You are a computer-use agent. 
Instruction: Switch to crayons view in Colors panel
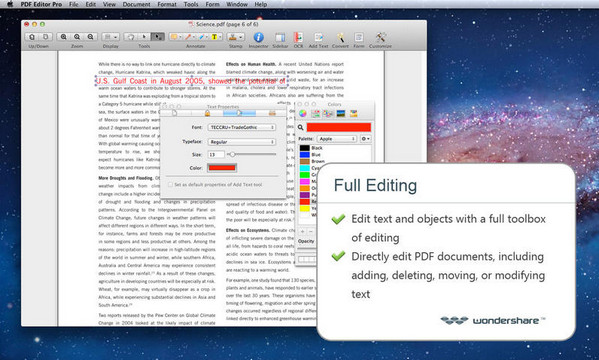(x=354, y=113)
